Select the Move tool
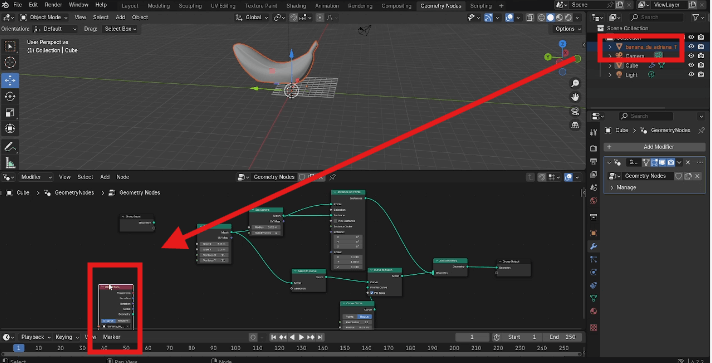 tap(10, 80)
